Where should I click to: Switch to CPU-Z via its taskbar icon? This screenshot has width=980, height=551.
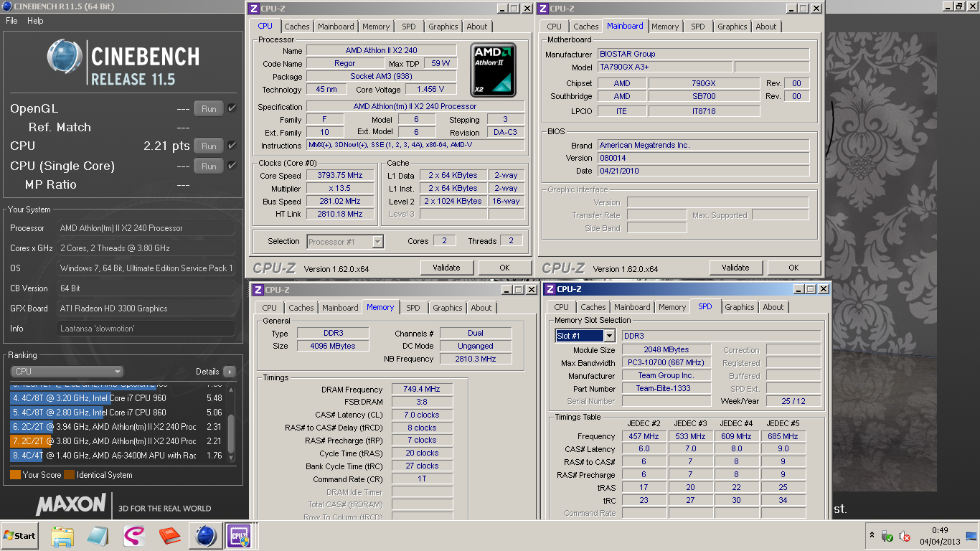239,535
